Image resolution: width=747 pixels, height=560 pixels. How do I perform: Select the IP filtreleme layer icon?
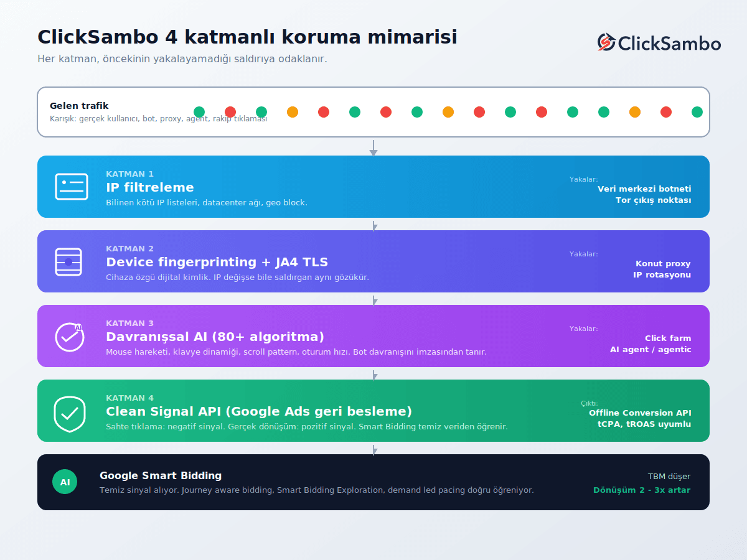coord(72,187)
